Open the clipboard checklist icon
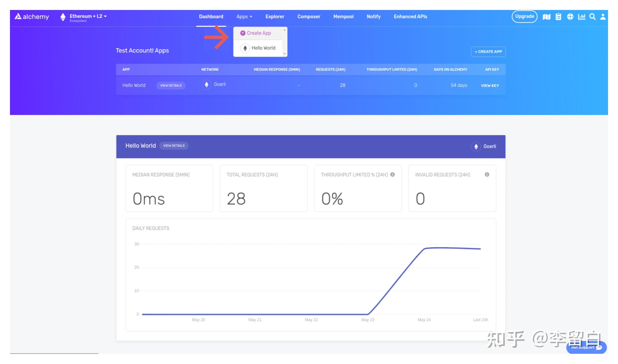Screen dimensions: 618x364 point(558,17)
